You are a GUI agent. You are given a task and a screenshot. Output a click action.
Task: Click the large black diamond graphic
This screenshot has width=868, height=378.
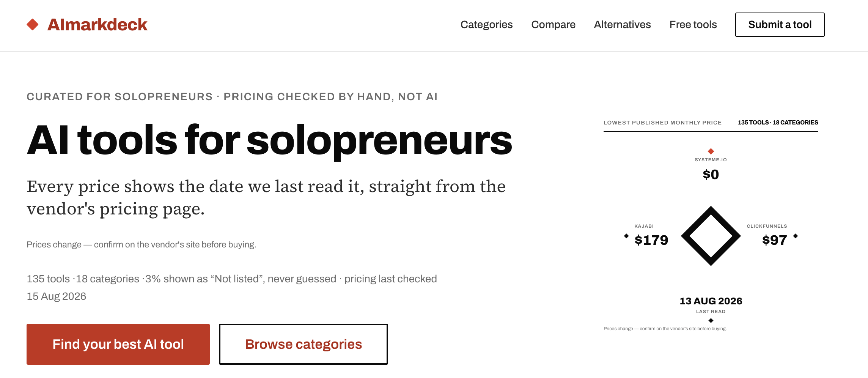711,236
